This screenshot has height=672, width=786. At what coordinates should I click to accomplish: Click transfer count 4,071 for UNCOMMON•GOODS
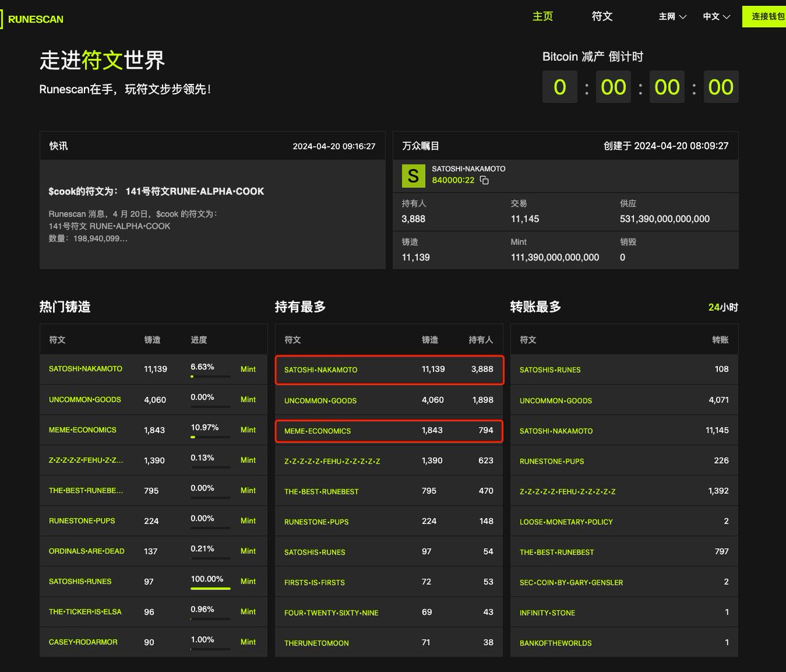coord(719,400)
